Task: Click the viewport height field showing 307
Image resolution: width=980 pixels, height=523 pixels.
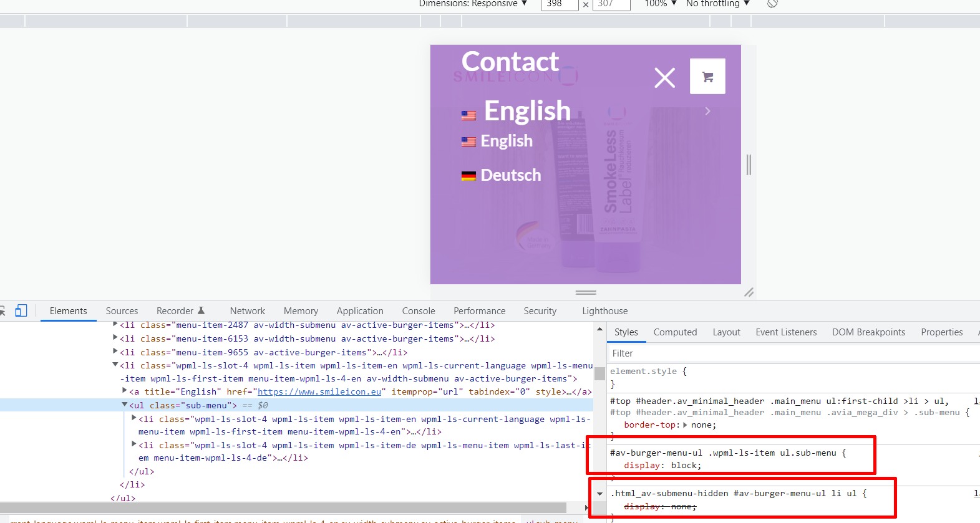Action: coord(611,4)
